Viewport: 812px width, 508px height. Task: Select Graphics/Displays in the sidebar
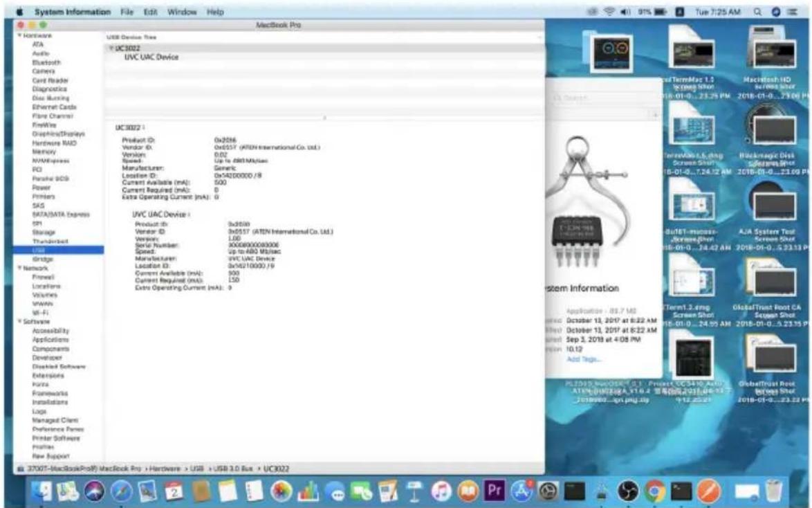[x=59, y=134]
